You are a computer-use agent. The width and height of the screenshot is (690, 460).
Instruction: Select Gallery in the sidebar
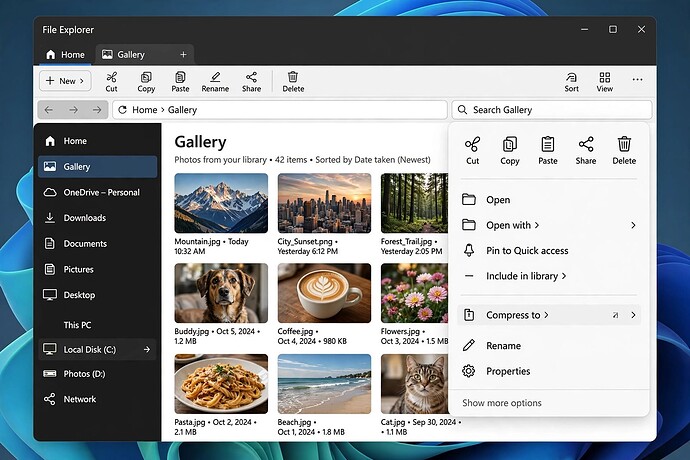point(98,166)
